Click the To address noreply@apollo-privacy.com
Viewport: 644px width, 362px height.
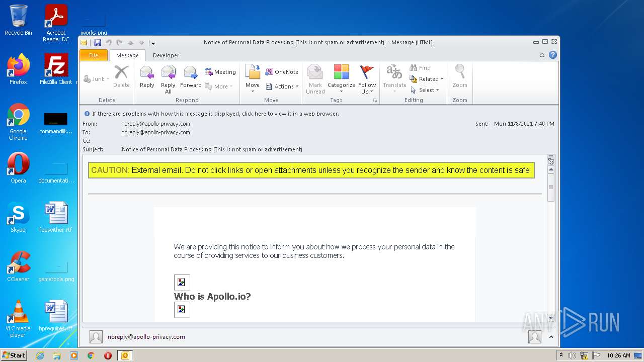155,132
